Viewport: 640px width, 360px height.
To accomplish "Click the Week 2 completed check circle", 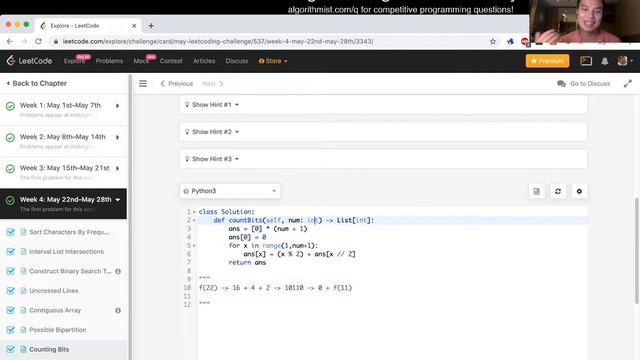I will (x=10, y=138).
